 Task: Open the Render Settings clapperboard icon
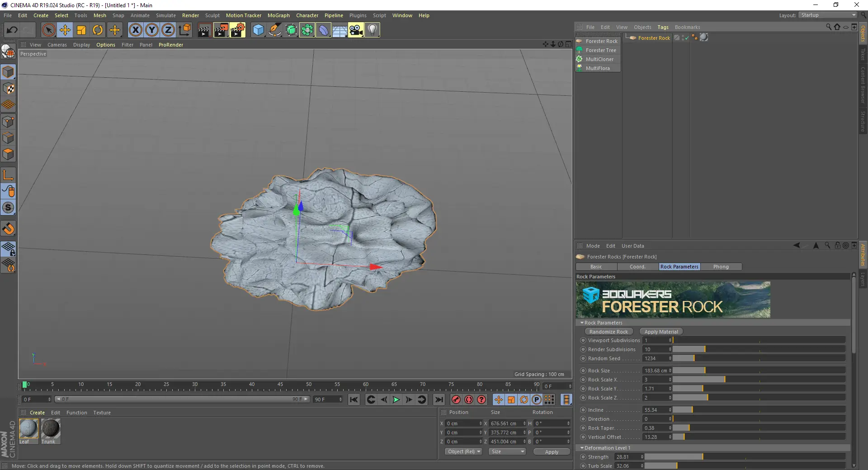(x=237, y=30)
